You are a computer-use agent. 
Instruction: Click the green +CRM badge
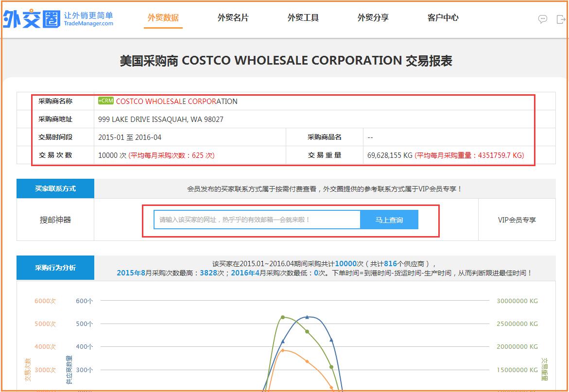(105, 101)
